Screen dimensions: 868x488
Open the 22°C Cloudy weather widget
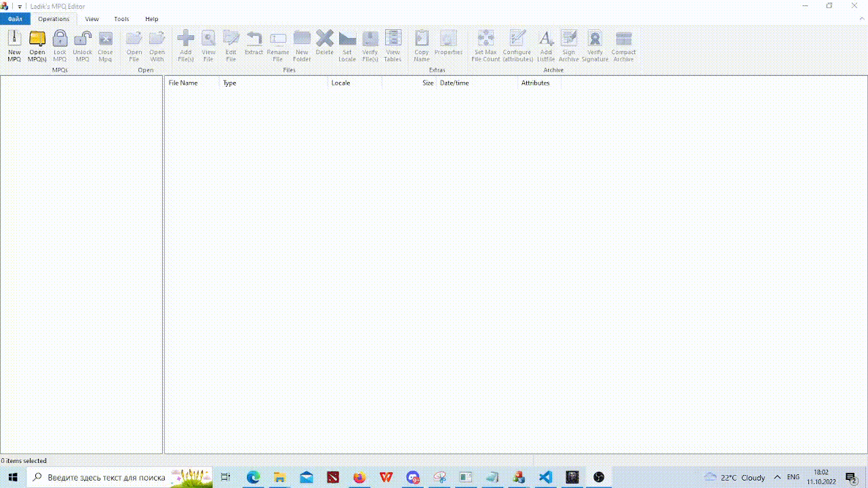735,477
